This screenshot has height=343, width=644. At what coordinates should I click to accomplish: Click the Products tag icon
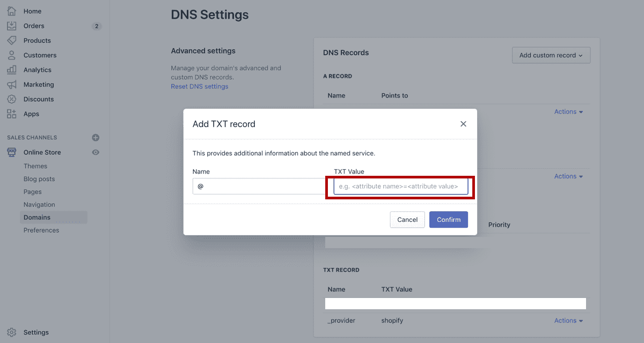[x=11, y=40]
